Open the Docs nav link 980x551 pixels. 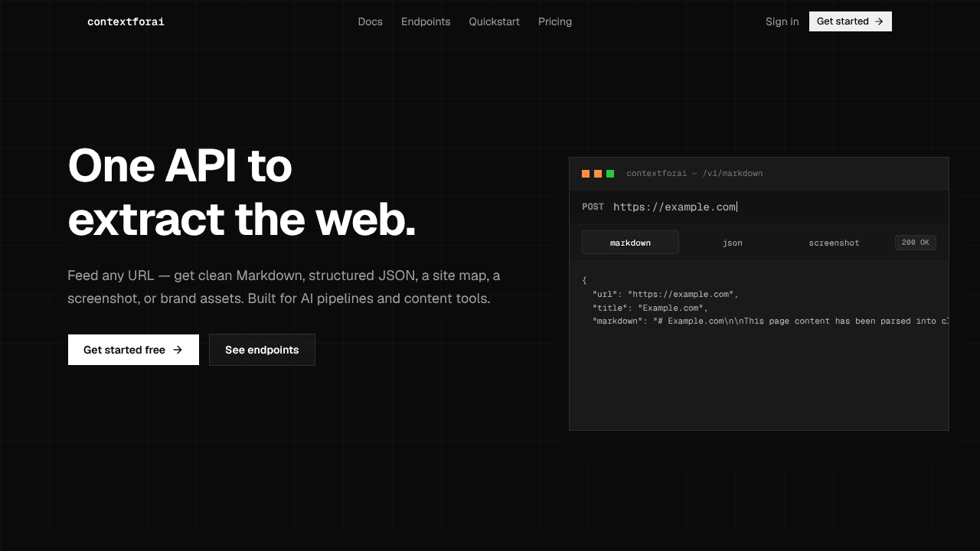pyautogui.click(x=370, y=21)
